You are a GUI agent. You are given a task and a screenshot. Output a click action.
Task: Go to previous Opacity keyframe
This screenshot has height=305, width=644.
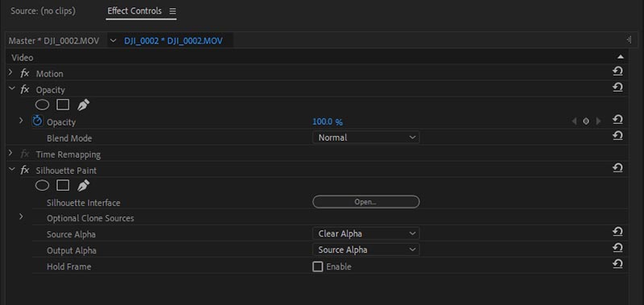(x=574, y=121)
